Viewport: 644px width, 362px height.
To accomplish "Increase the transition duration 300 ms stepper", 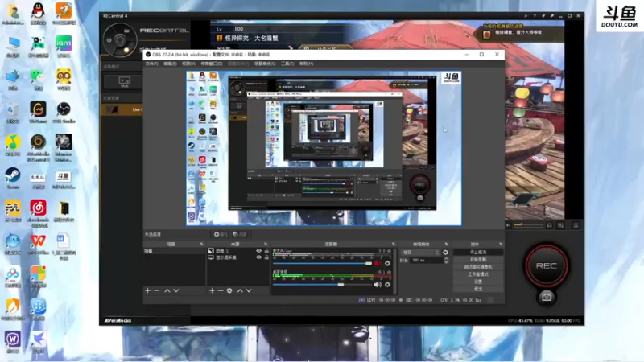I will click(x=447, y=258).
